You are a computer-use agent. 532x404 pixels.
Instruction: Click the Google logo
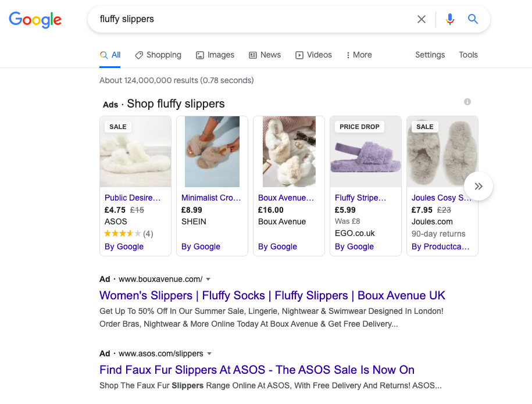click(x=35, y=20)
